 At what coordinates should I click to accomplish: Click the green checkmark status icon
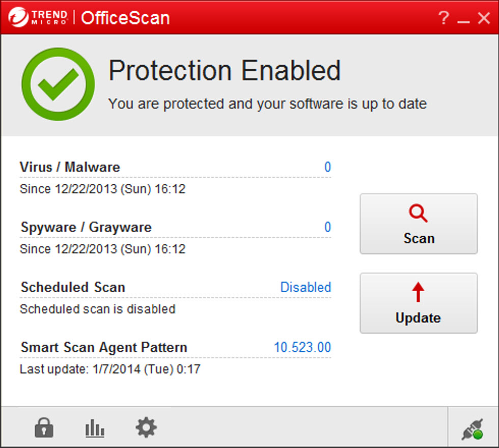tap(58, 85)
